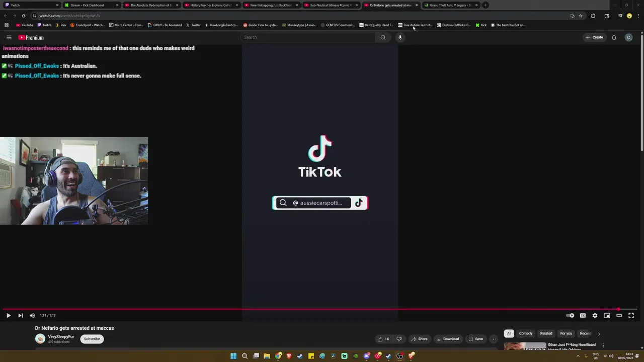
Task: Select the For you filter chip
Action: (x=566, y=333)
